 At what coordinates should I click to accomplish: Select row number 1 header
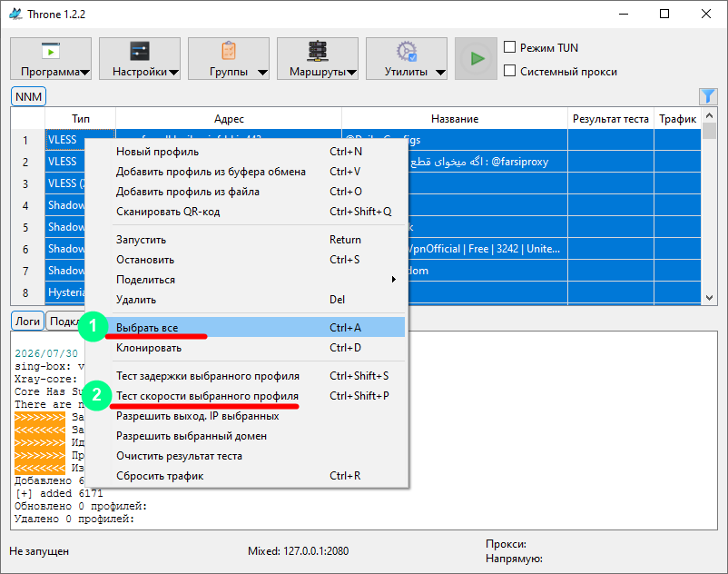tap(25, 140)
